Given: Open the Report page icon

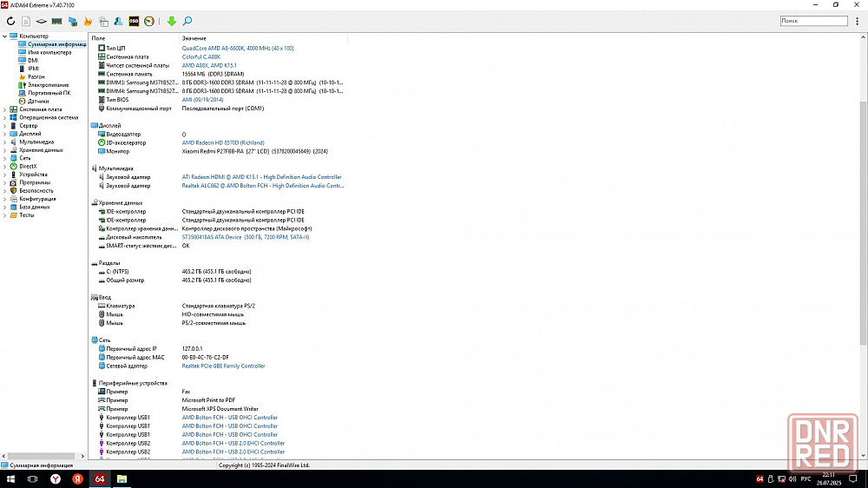Looking at the screenshot, I should click(x=26, y=21).
